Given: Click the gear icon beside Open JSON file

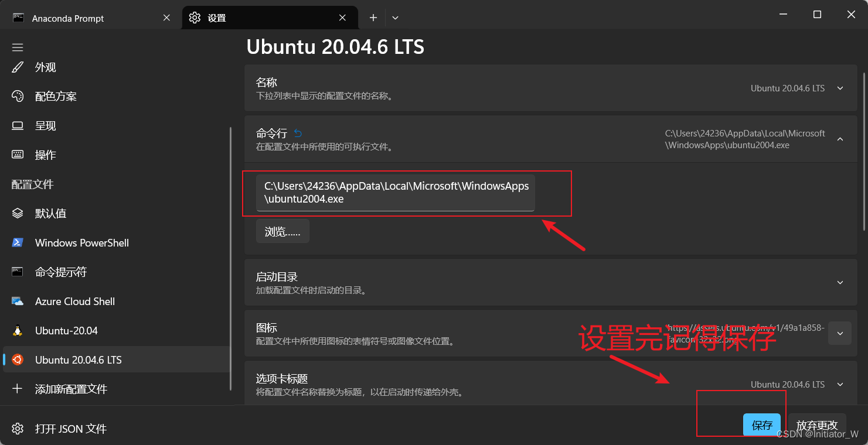Looking at the screenshot, I should [x=18, y=429].
